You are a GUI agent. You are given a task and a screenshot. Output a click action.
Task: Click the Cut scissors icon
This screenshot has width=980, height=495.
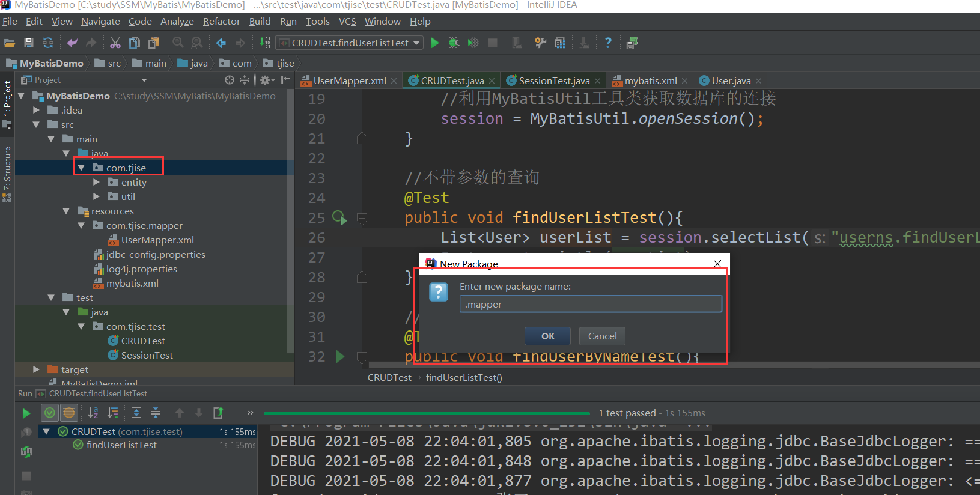(x=115, y=43)
